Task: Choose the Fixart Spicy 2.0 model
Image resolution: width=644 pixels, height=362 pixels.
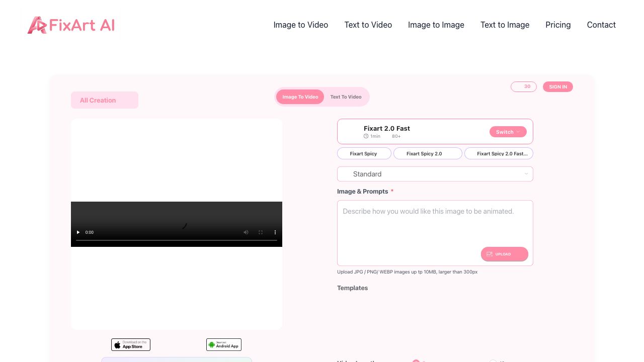Action: [428, 153]
